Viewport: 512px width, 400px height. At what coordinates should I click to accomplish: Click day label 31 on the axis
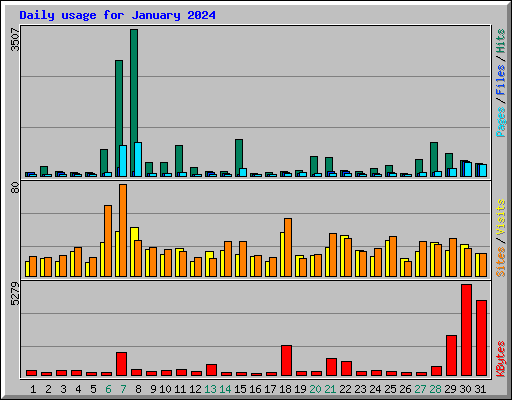pos(480,389)
